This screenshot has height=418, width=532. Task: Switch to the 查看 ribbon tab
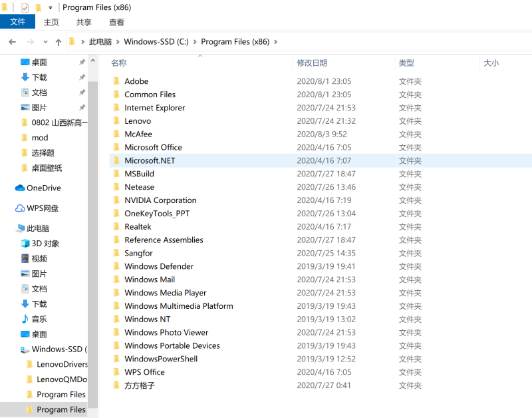[116, 23]
